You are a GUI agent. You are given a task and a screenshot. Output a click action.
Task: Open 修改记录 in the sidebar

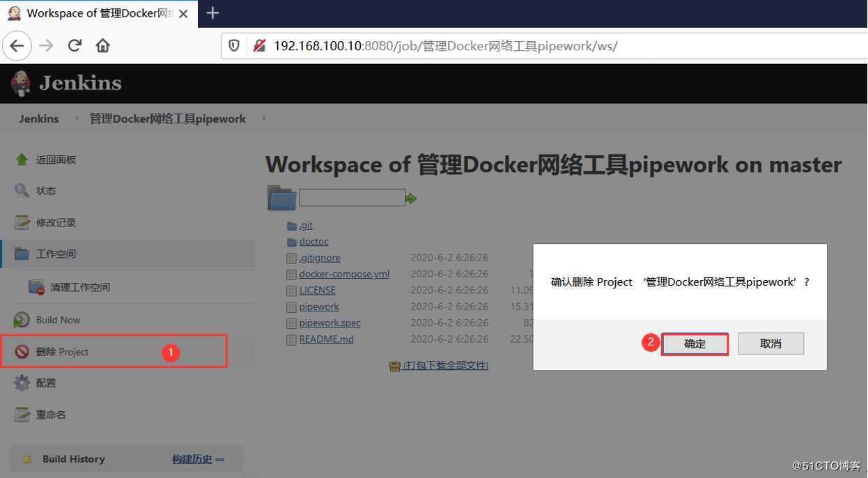pyautogui.click(x=56, y=223)
